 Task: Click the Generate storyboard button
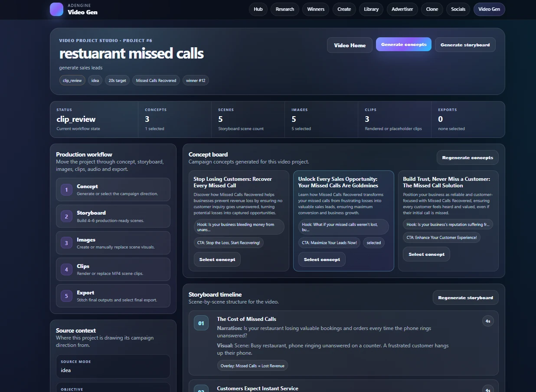click(465, 45)
